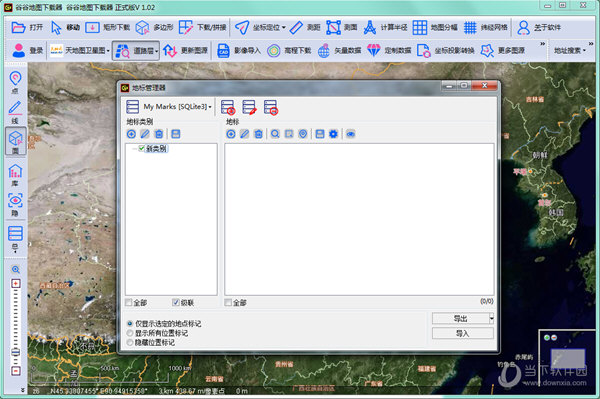Image resolution: width=600 pixels, height=399 pixels.
Task: Click the 地图分幅 map grid icon
Action: 419,28
